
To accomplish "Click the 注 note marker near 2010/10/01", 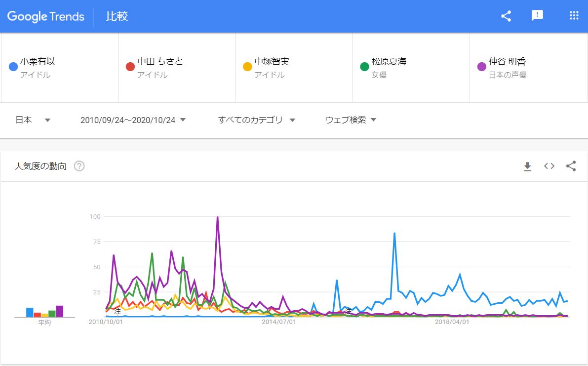I will [118, 312].
